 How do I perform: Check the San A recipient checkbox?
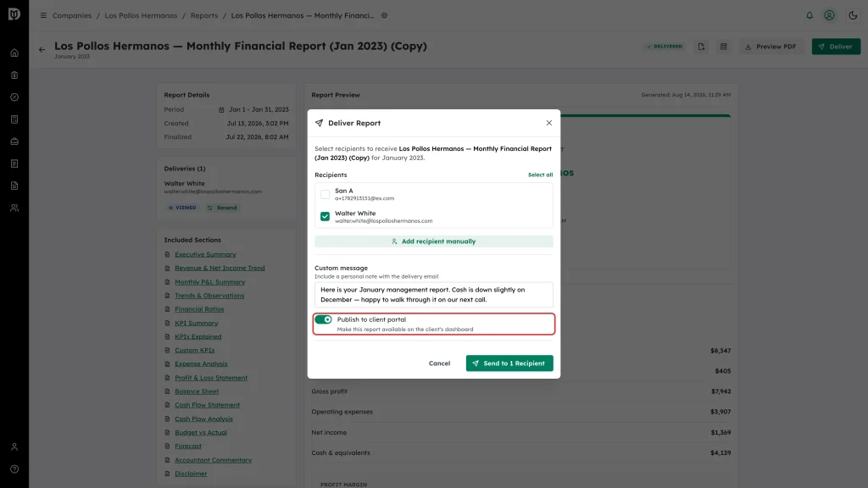(325, 194)
